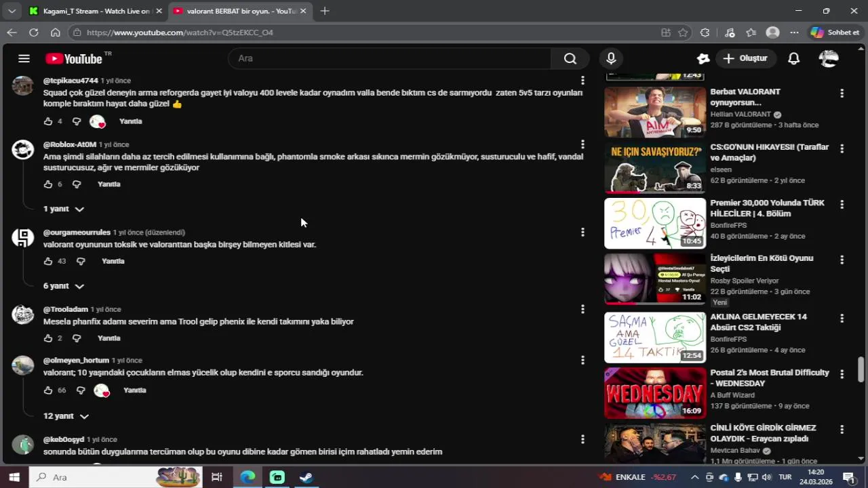Image resolution: width=868 pixels, height=488 pixels.
Task: Click the YouTube Ara search field
Action: 390,59
